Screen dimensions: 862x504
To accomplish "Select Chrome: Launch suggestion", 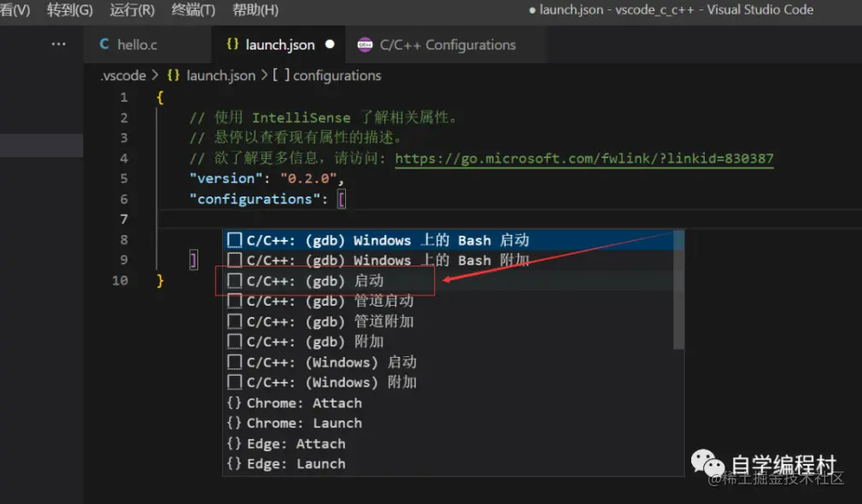I will [448, 423].
